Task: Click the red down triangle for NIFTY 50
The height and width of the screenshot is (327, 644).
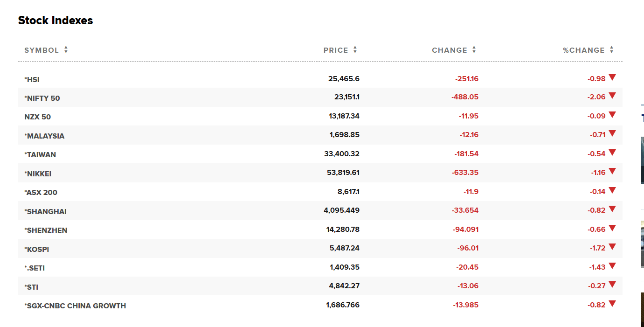Action: pyautogui.click(x=612, y=96)
